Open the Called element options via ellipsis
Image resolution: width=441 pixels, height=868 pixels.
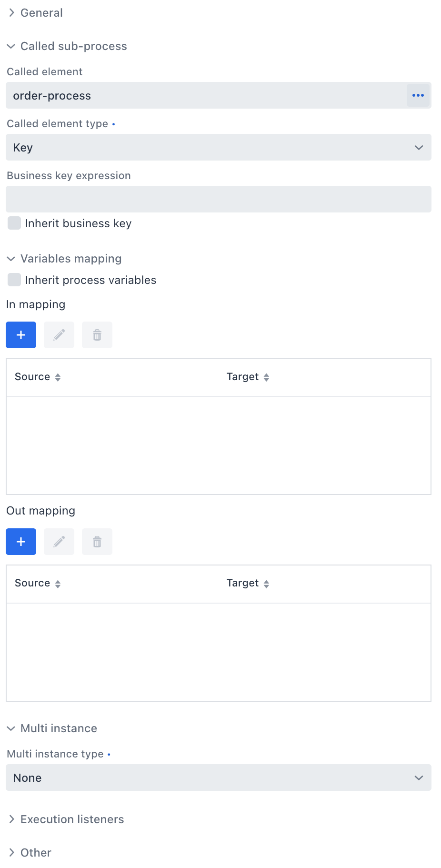tap(418, 95)
